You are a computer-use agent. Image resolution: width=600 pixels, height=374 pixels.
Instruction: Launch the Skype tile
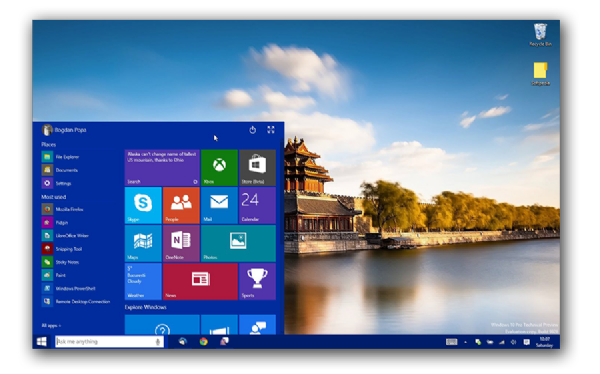click(143, 205)
